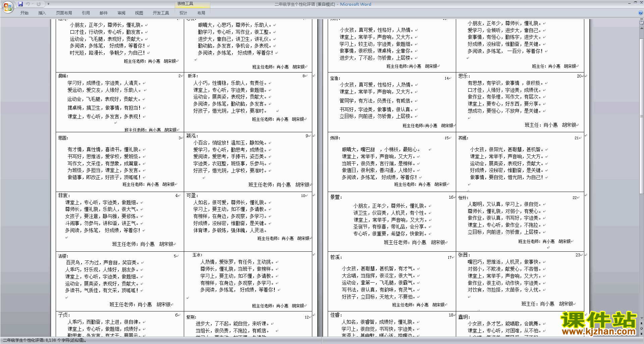644x344 pixels.
Task: Open the Select Browse Object round button
Action: coord(641,328)
